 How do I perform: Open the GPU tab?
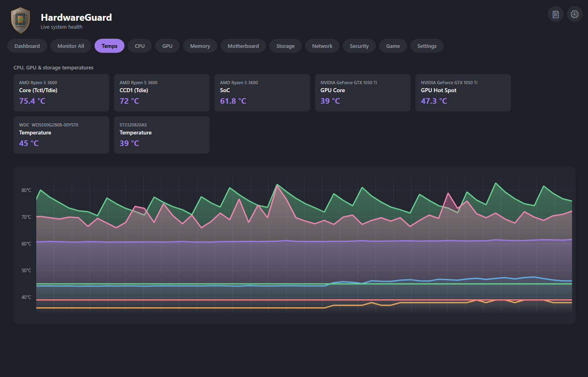(167, 46)
